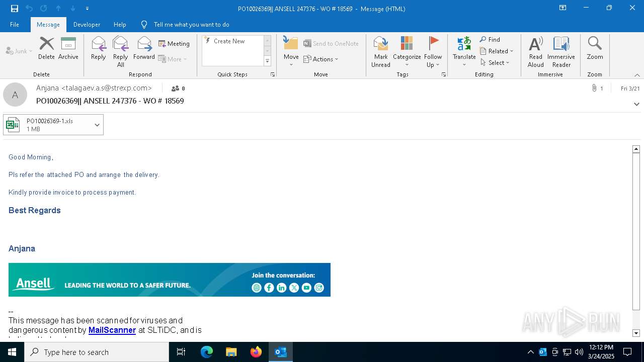This screenshot has height=362, width=644.
Task: Collapse the ribbon
Action: [x=637, y=75]
